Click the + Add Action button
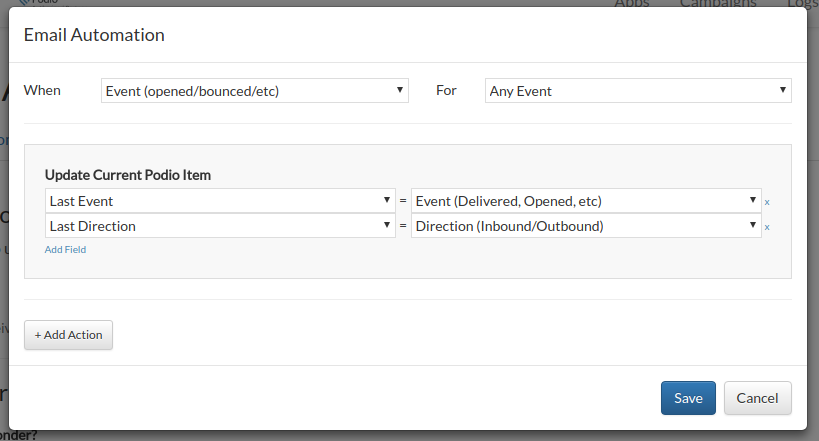 pyautogui.click(x=68, y=335)
